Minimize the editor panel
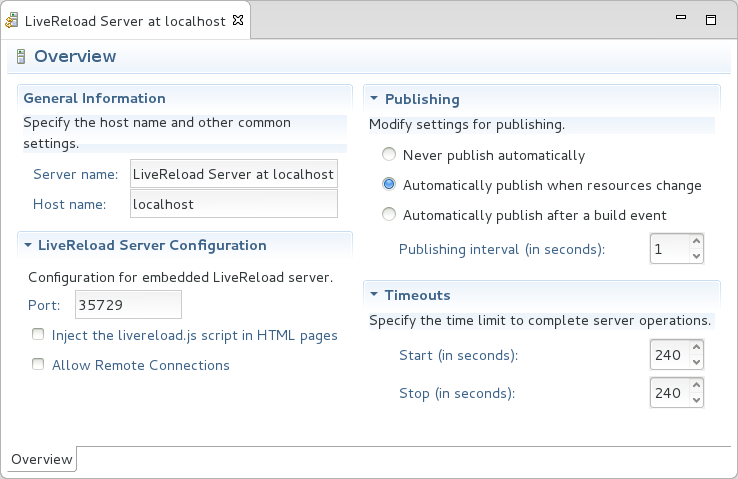This screenshot has height=479, width=738. pyautogui.click(x=685, y=20)
